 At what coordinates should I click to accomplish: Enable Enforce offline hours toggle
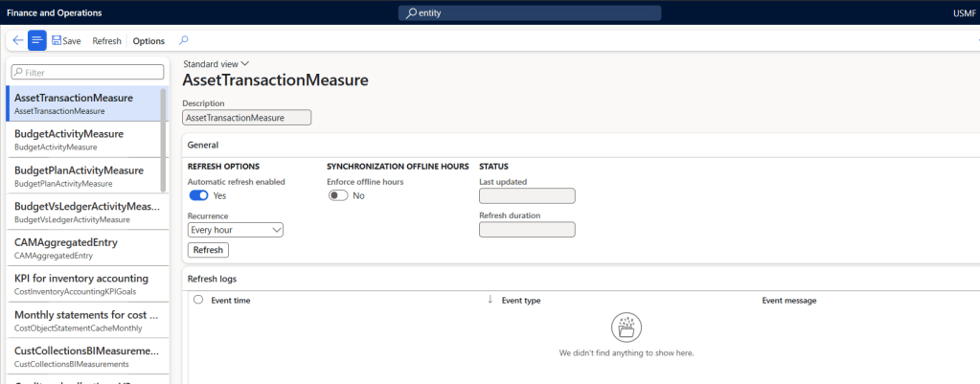click(337, 195)
